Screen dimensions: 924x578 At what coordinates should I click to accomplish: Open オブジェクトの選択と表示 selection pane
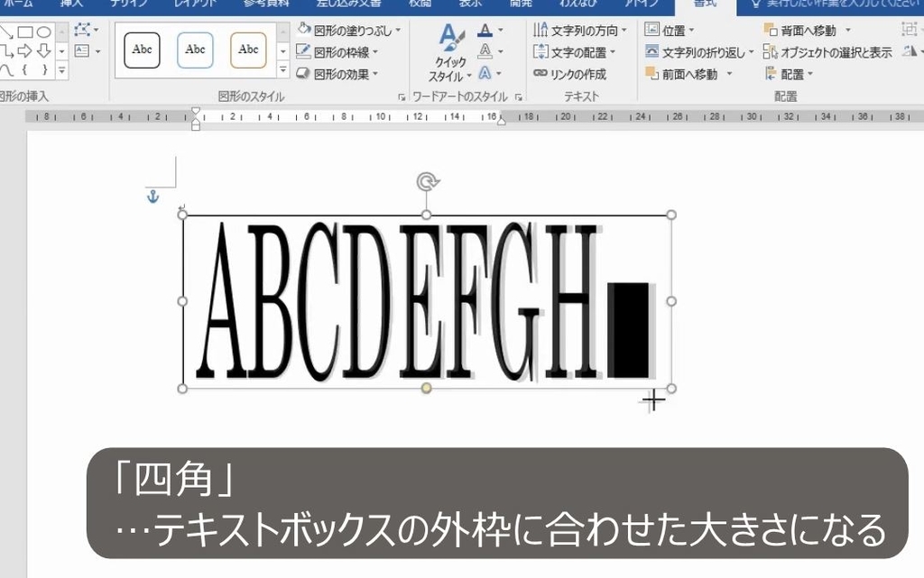(827, 52)
